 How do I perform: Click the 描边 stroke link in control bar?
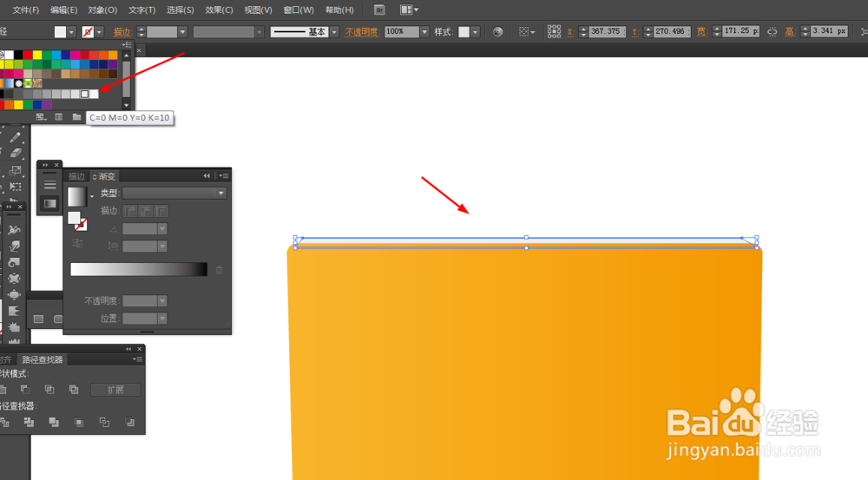pos(122,32)
